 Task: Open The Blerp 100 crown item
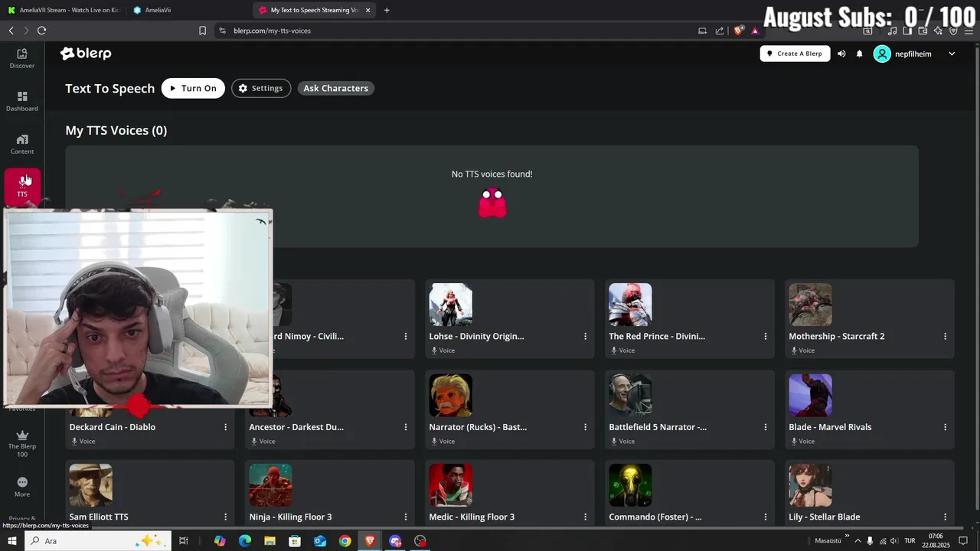point(22,444)
